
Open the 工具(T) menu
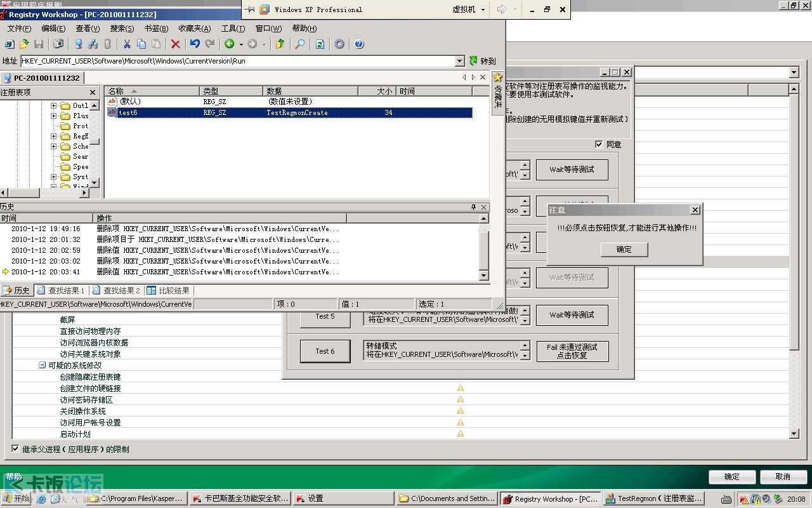(233, 29)
